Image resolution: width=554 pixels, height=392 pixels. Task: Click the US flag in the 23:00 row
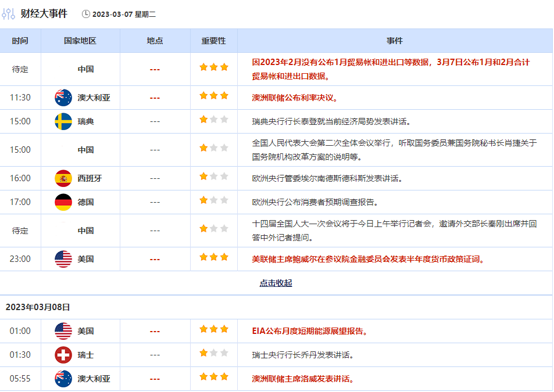[x=63, y=259]
